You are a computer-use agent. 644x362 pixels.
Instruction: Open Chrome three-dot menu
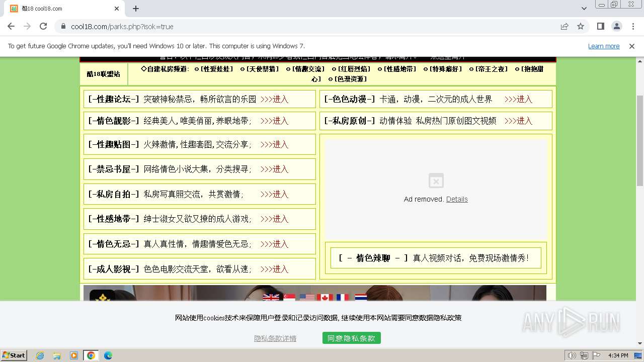coord(632,26)
